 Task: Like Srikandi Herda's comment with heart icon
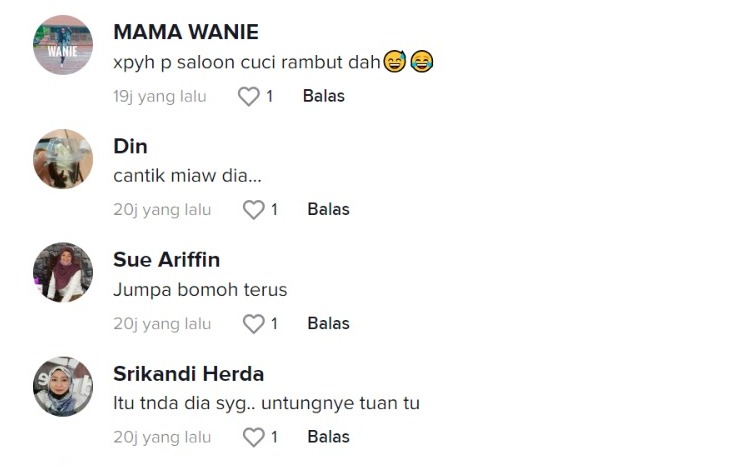click(253, 437)
